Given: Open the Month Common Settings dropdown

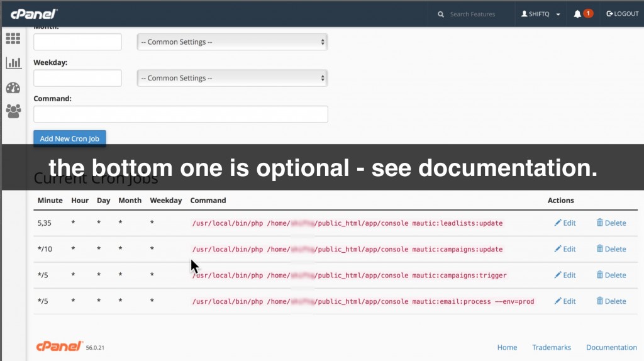Looking at the screenshot, I should [233, 42].
